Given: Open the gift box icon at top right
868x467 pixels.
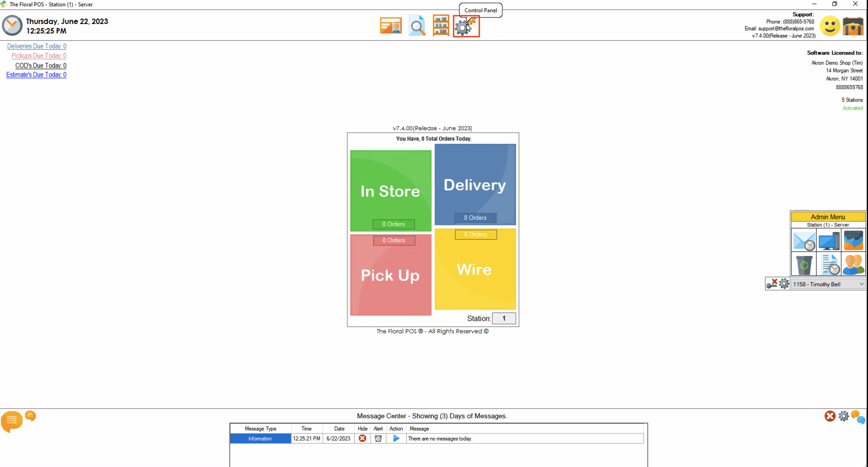Looking at the screenshot, I should click(x=853, y=26).
